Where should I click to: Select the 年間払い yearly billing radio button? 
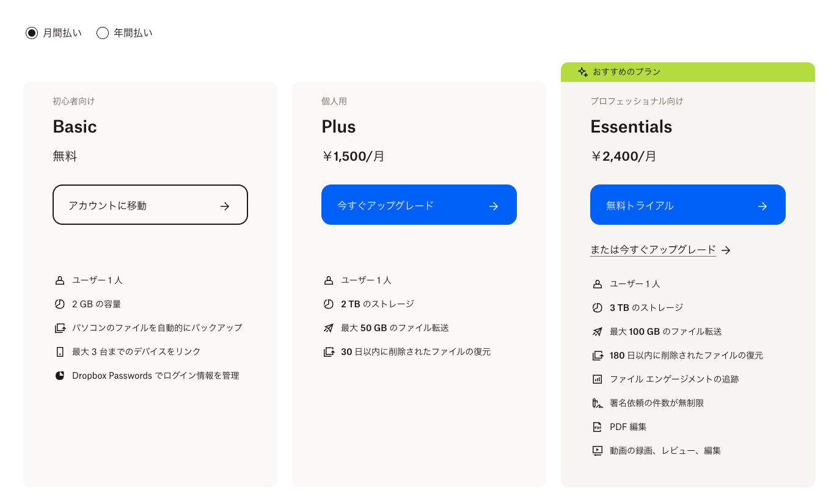[x=103, y=33]
